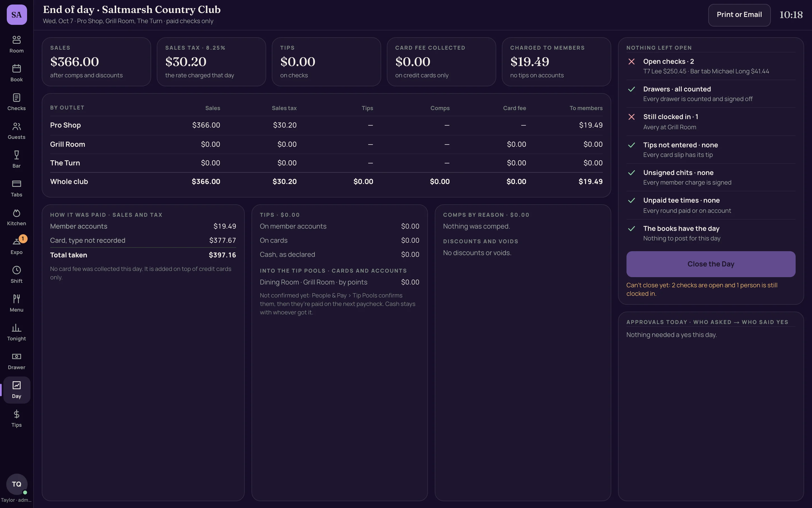812x508 pixels.
Task: Click the Total taken $397.16 line
Action: pos(143,255)
